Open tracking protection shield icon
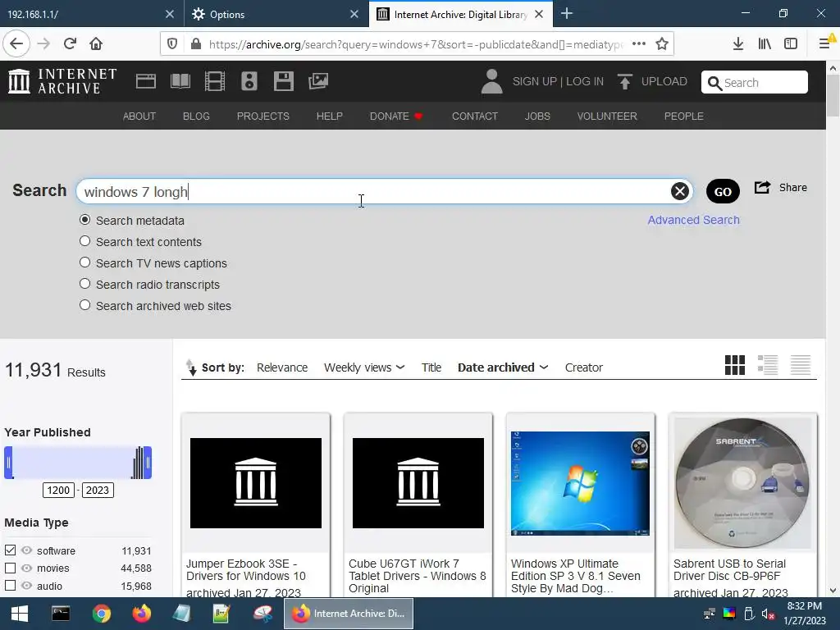The width and height of the screenshot is (840, 630). [x=172, y=44]
